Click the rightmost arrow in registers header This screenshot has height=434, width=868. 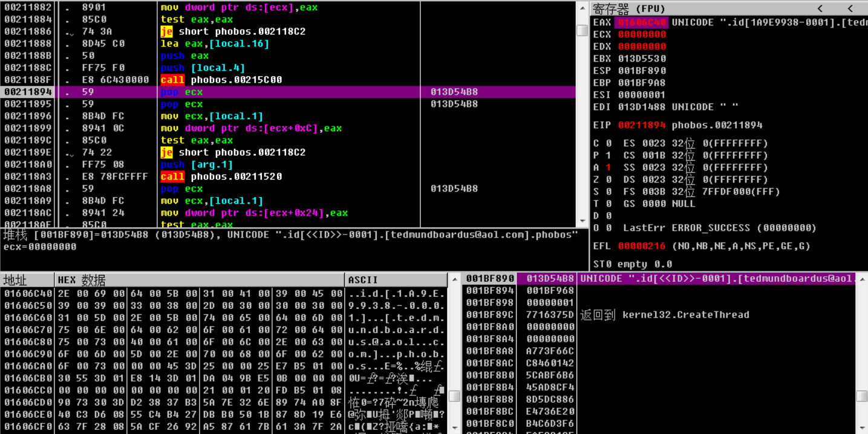tap(851, 8)
